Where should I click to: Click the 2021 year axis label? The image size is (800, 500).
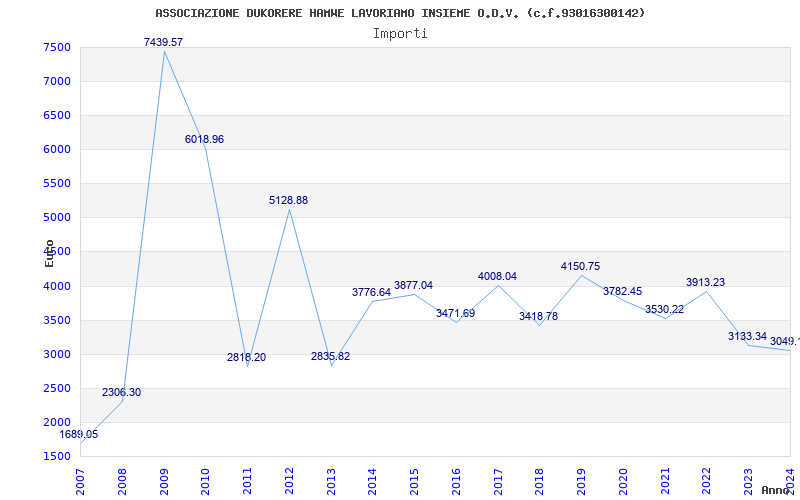coord(665,482)
